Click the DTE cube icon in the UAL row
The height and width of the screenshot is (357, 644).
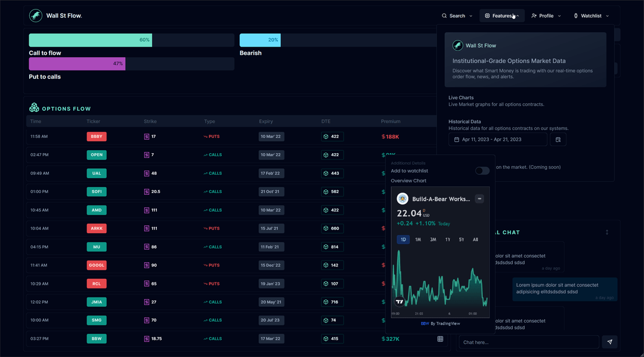[x=326, y=173]
